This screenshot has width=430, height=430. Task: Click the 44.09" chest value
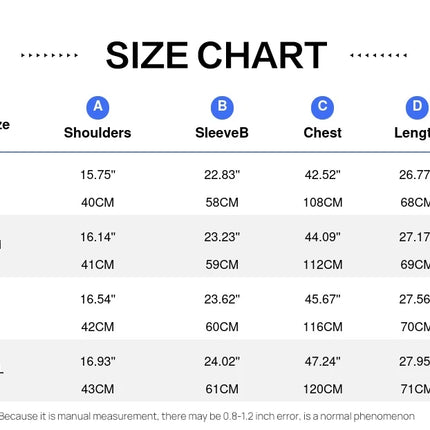[x=323, y=237]
